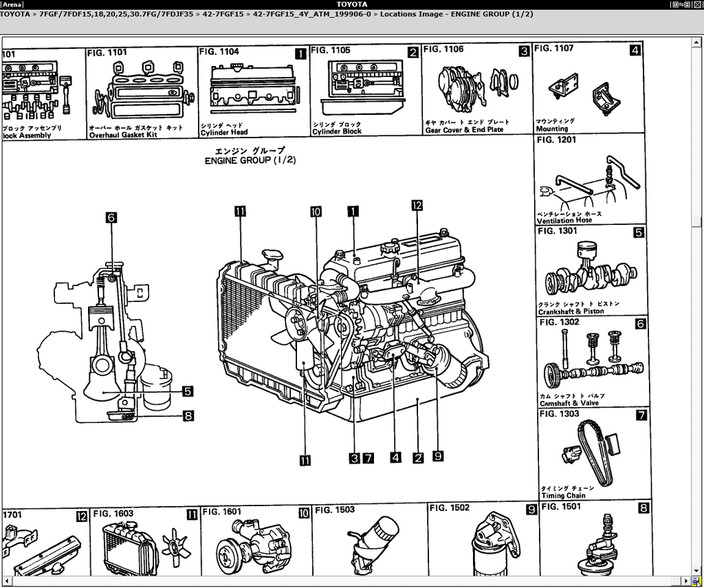
Task: Select callout 12 above the engine drawing
Action: 416,205
